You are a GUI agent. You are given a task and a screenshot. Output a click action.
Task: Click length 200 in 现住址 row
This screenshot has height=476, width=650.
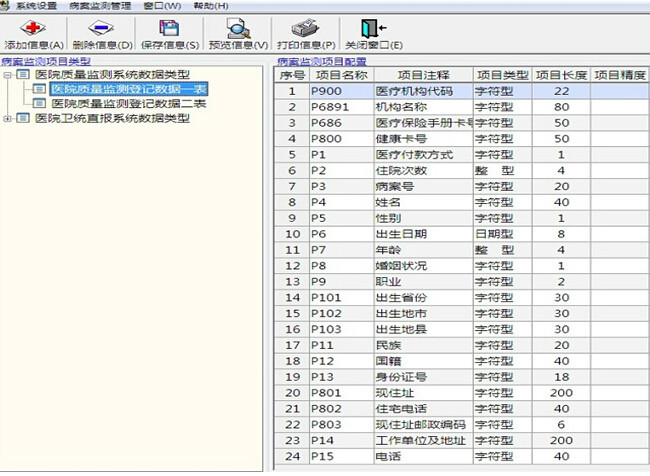pyautogui.click(x=561, y=393)
